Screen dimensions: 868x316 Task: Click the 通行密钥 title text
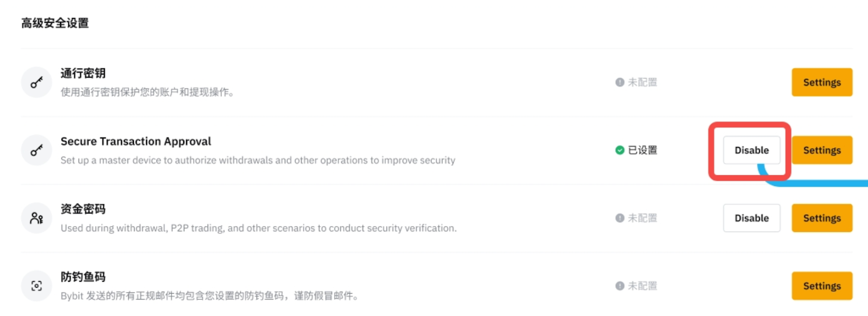(83, 73)
